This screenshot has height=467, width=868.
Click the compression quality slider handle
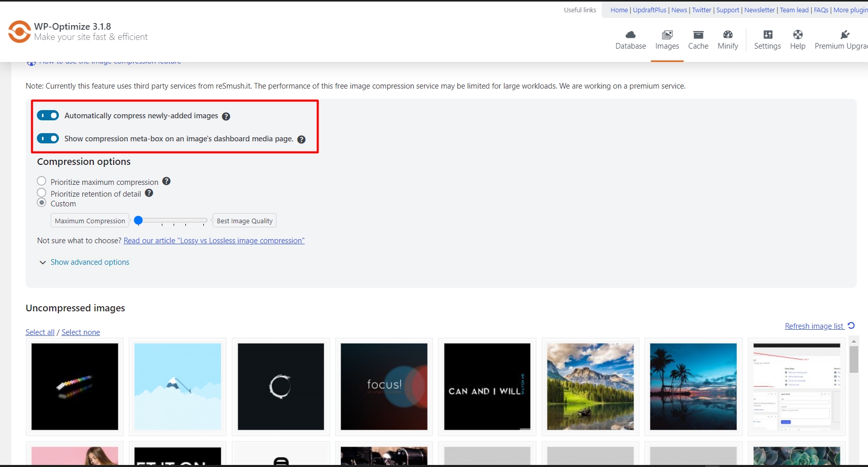(x=138, y=220)
